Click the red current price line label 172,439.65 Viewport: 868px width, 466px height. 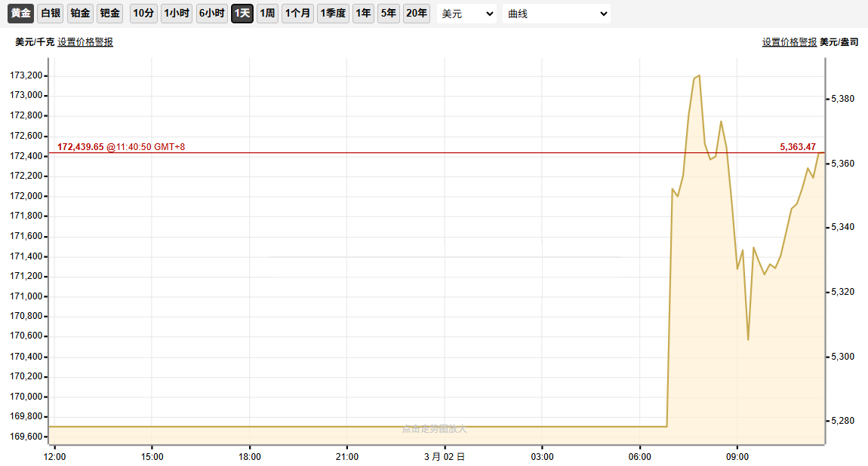click(81, 147)
